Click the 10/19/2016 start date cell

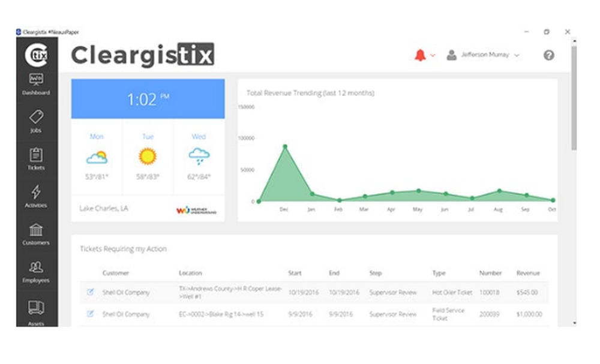[304, 293]
